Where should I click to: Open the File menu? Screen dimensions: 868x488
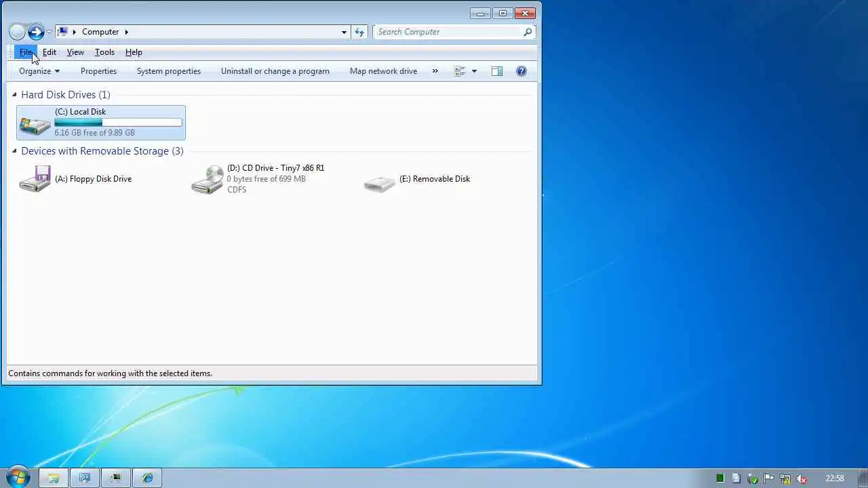pos(26,52)
